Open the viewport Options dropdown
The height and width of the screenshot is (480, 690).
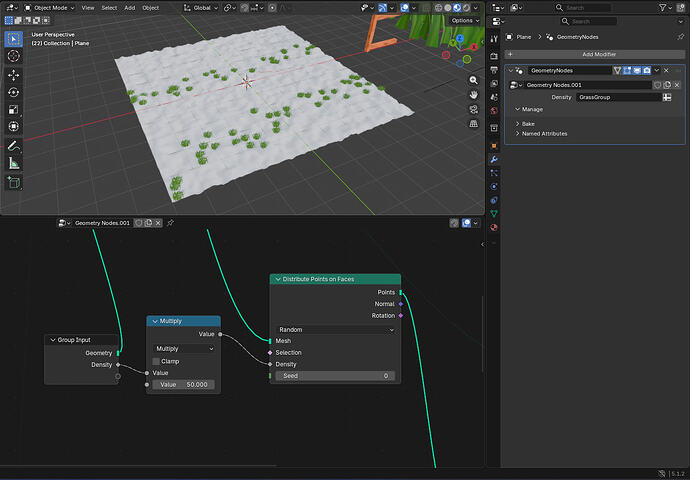point(465,21)
